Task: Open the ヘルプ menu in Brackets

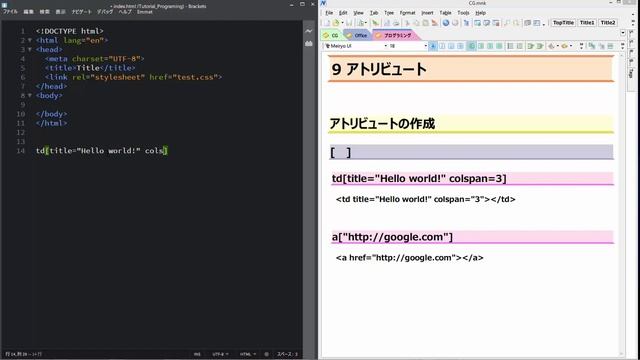Action: (x=125, y=12)
